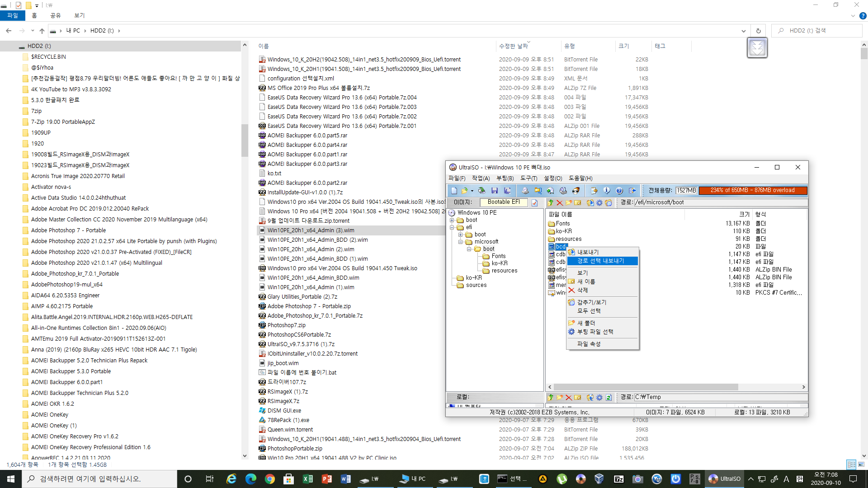Select DISM GUI.exe in Explorer list
The width and height of the screenshot is (868, 488).
(x=284, y=411)
